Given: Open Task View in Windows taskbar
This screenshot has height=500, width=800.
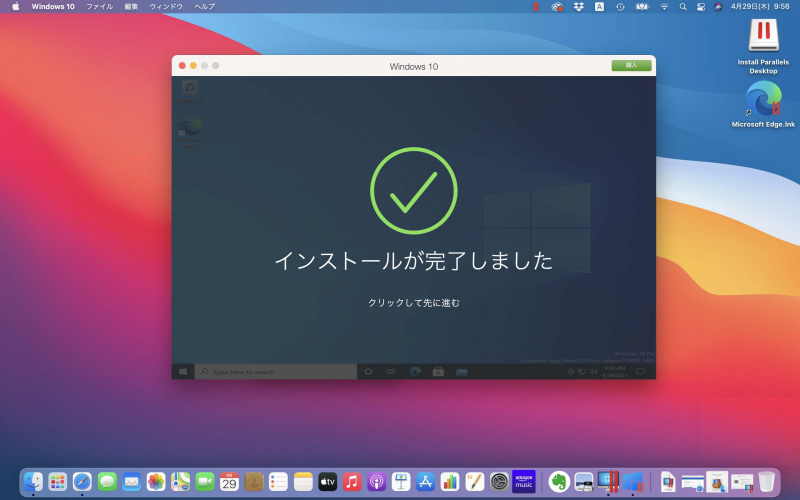Looking at the screenshot, I should click(391, 371).
